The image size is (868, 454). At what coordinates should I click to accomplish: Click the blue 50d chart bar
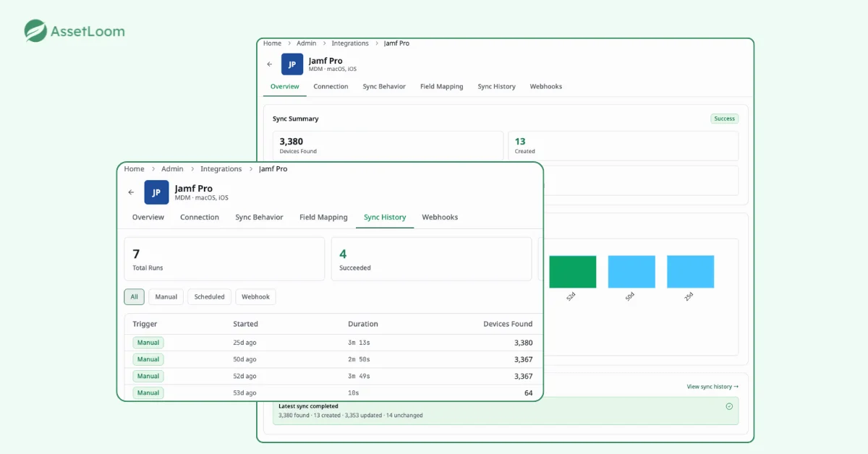tap(631, 272)
